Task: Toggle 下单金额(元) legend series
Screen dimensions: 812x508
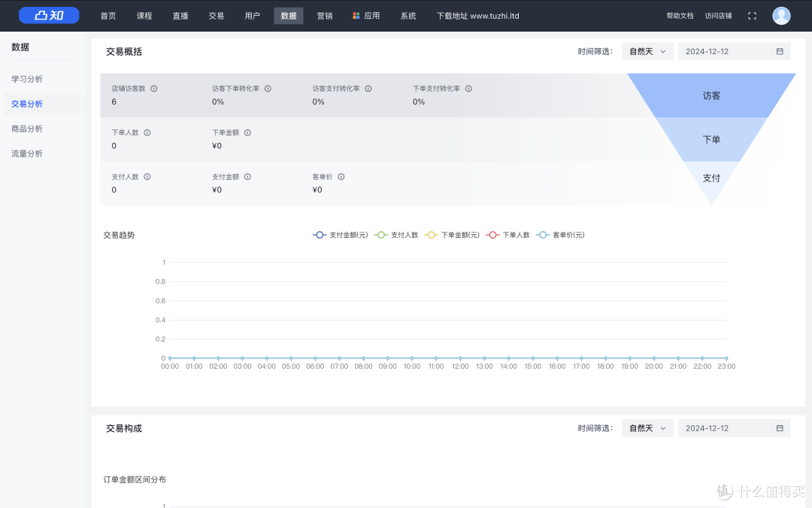Action: pyautogui.click(x=452, y=235)
